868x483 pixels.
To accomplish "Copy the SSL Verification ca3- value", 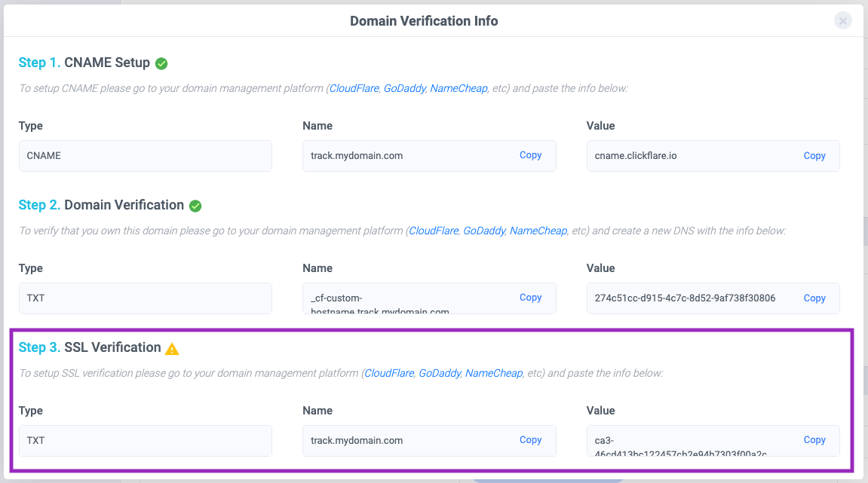I will pos(814,440).
